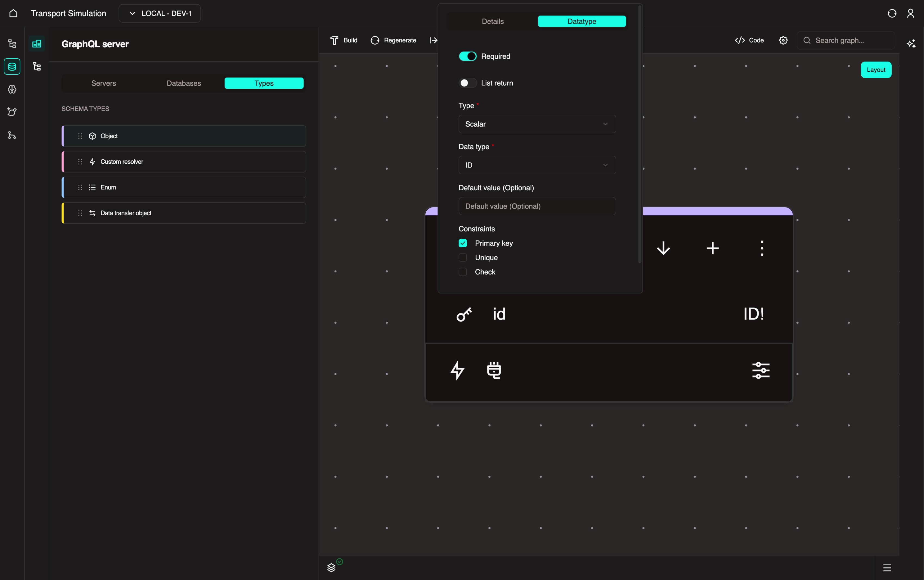Click the Default value input field
The height and width of the screenshot is (580, 924).
pos(537,206)
